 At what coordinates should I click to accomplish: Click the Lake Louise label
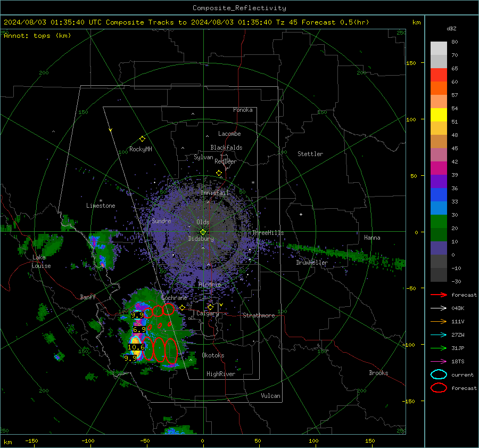point(41,262)
